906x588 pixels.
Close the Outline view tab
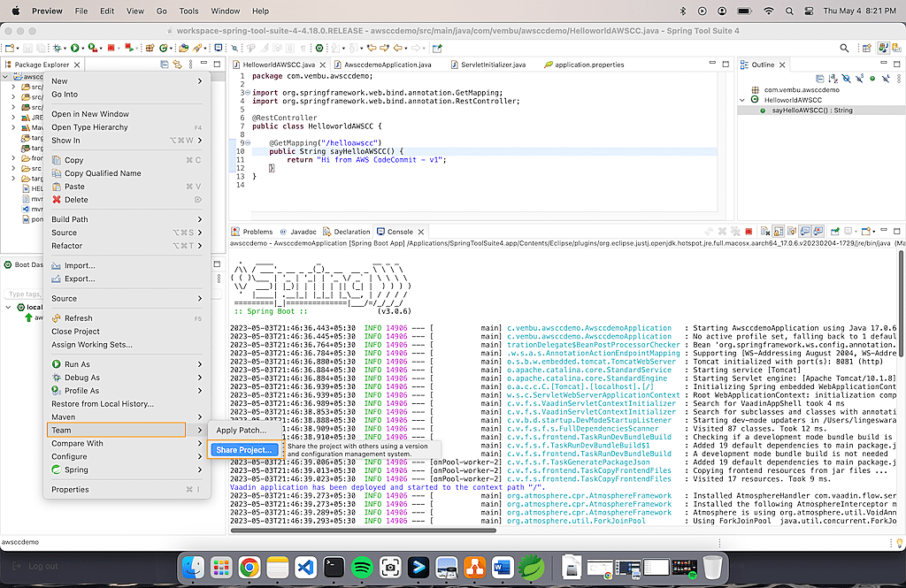point(782,65)
